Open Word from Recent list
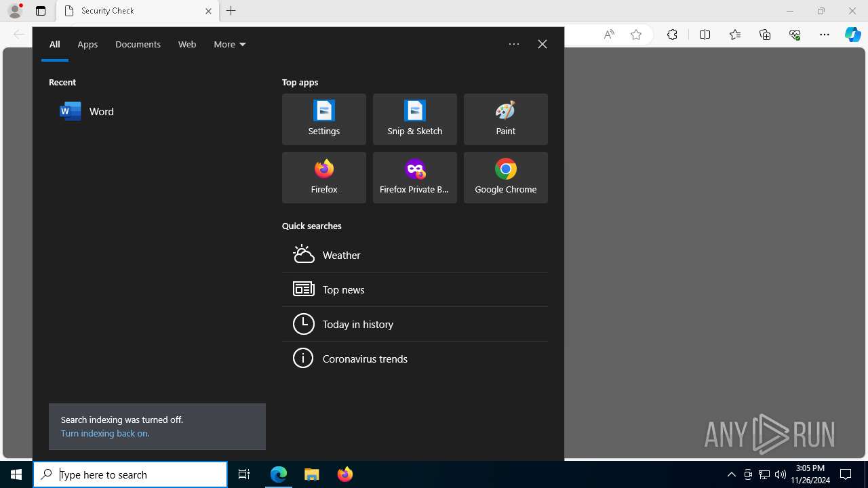868x488 pixels. 157,111
